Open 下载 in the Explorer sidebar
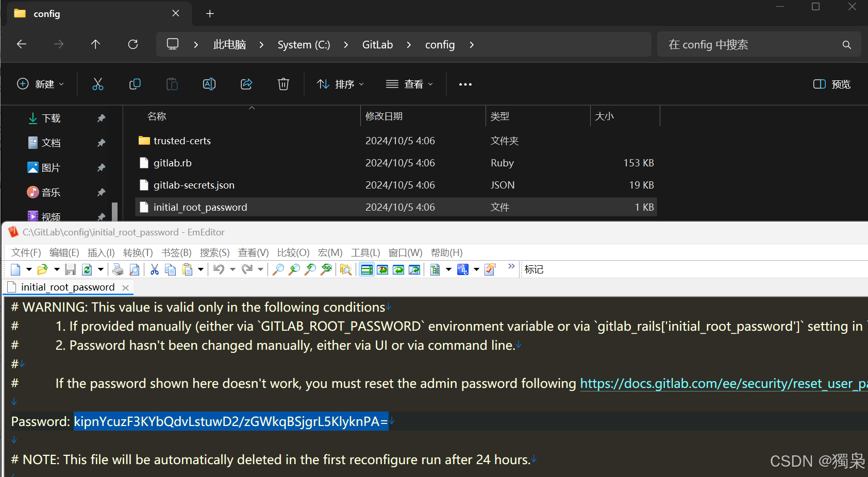868x477 pixels. click(x=51, y=118)
